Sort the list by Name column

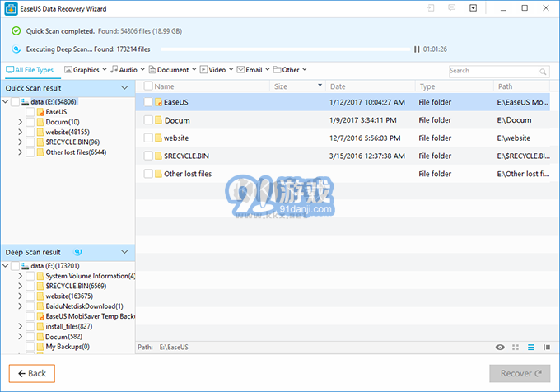(x=164, y=86)
